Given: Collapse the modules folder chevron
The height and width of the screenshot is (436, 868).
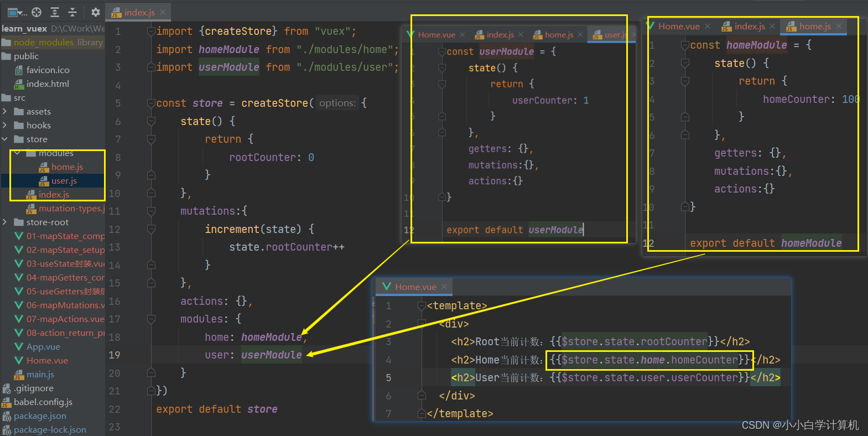Looking at the screenshot, I should coord(17,153).
